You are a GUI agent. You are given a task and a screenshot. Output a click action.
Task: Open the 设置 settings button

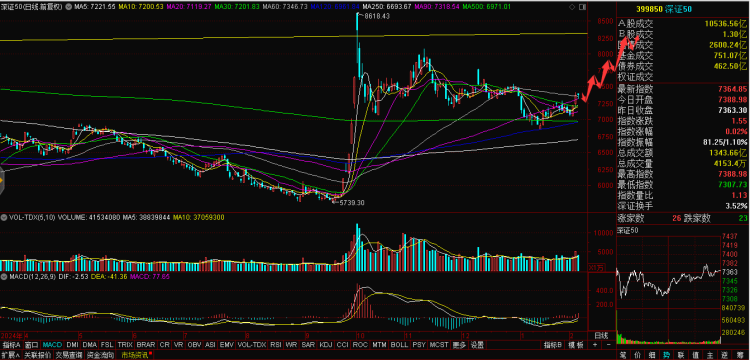pos(477,345)
